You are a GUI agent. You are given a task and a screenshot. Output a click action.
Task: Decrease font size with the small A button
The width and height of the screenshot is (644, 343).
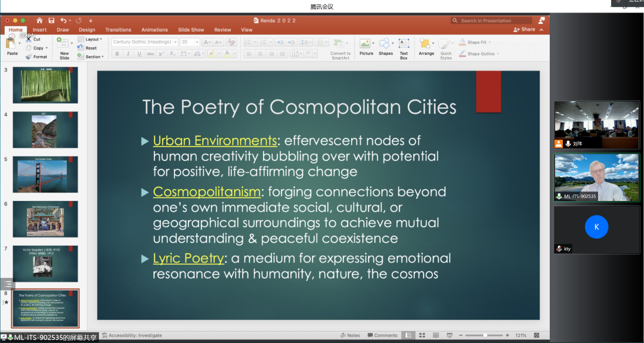pyautogui.click(x=218, y=42)
